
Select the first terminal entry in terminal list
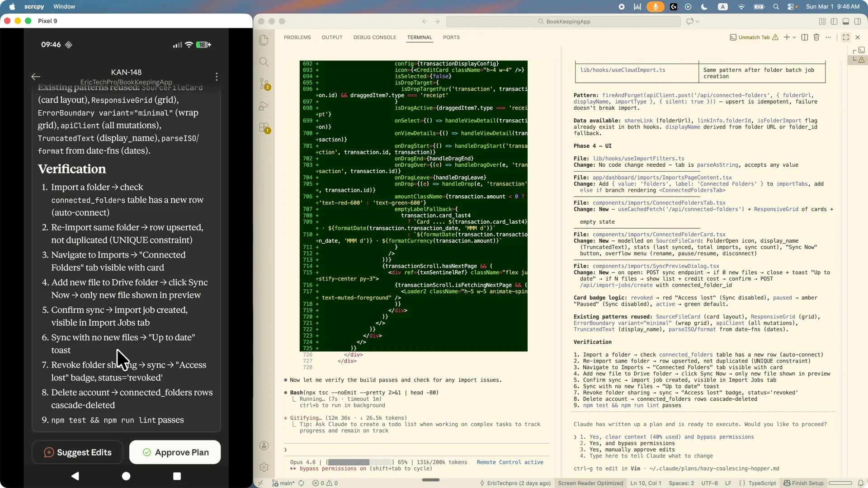click(x=859, y=50)
